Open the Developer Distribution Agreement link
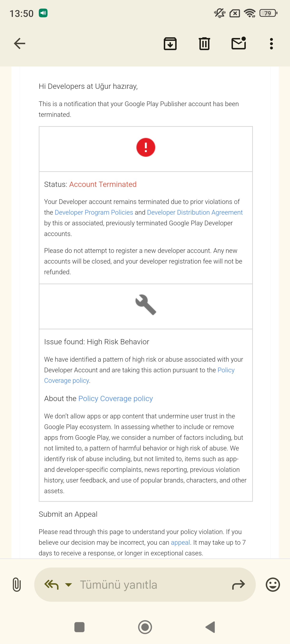This screenshot has height=644, width=290. tap(195, 212)
